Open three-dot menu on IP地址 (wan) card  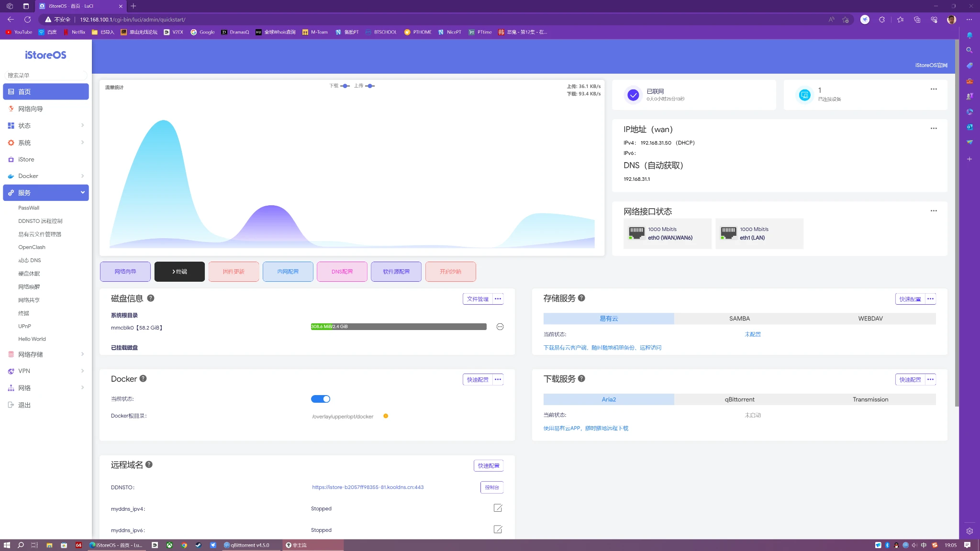[934, 129]
